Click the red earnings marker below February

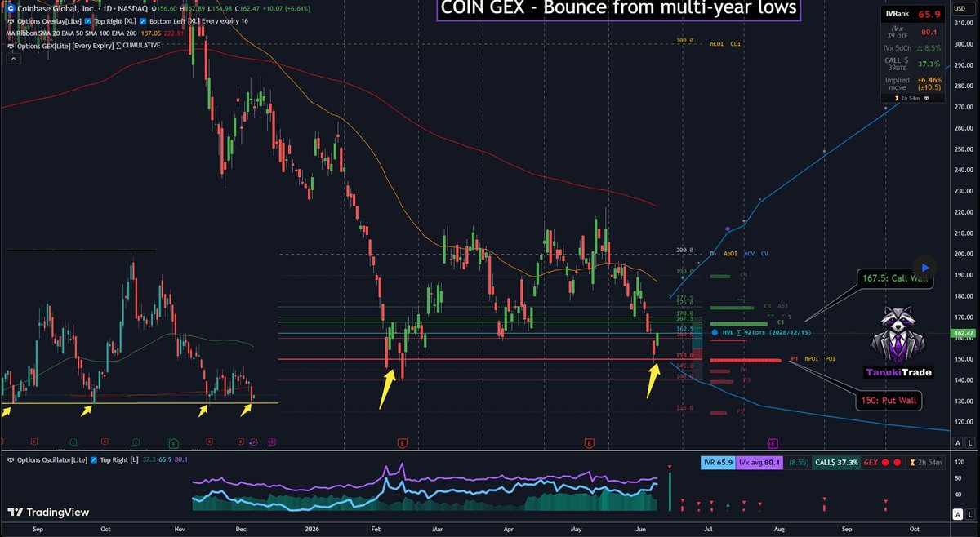click(x=402, y=442)
